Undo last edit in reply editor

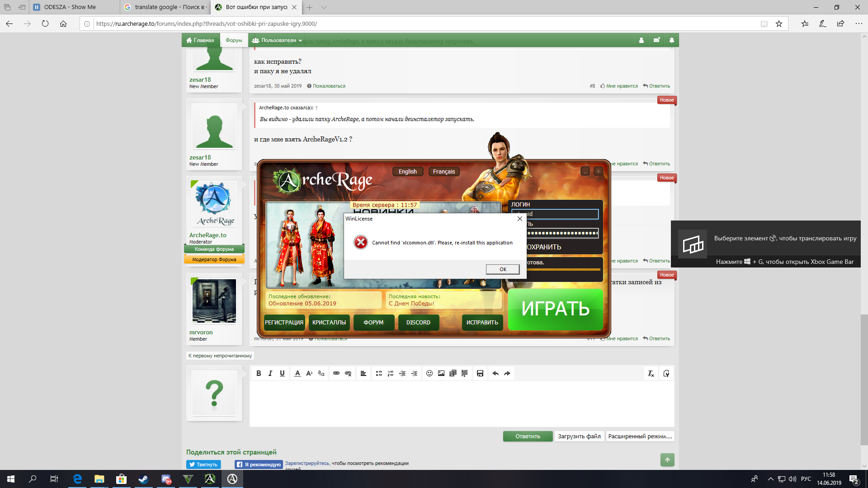[495, 373]
